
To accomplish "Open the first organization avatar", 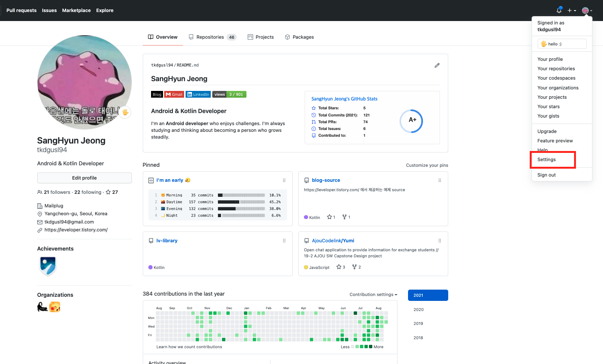I will pos(42,307).
